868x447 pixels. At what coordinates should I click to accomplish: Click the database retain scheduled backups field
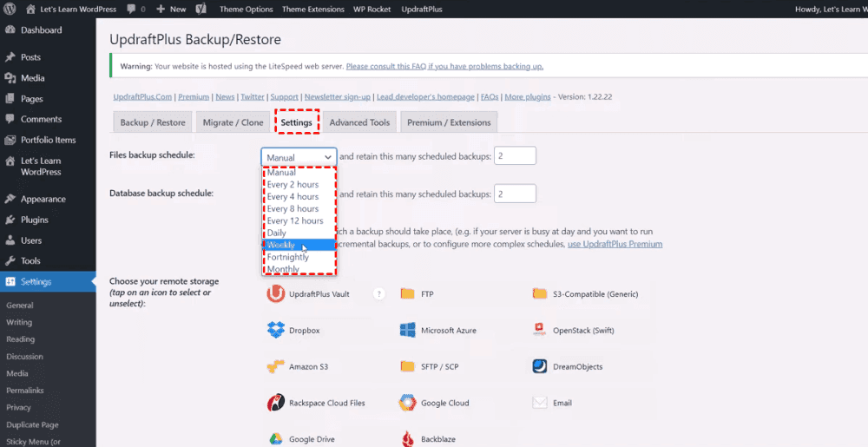coord(515,194)
